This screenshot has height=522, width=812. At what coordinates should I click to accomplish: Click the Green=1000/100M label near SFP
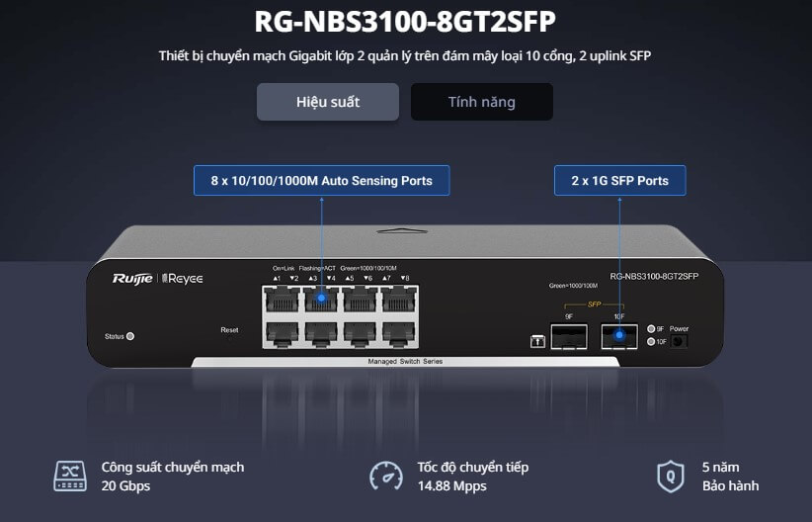(573, 286)
